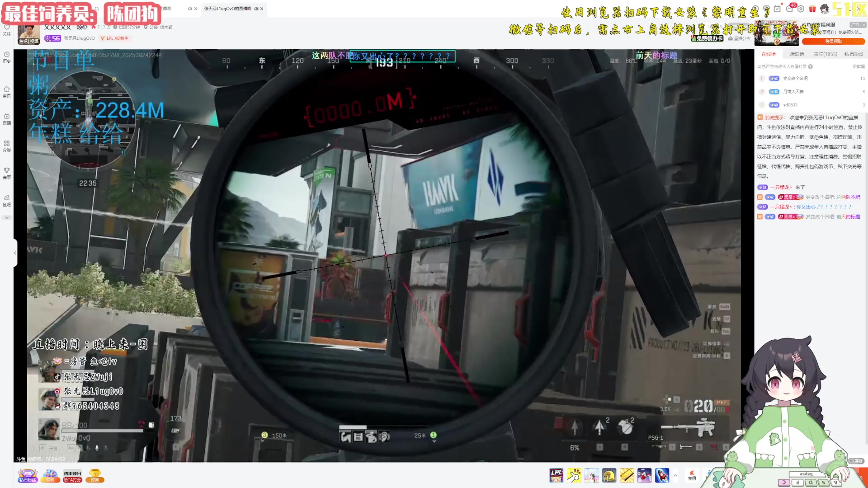Viewport: 868px width, 488px height.
Task: Select the LPL gift icon
Action: click(557, 475)
